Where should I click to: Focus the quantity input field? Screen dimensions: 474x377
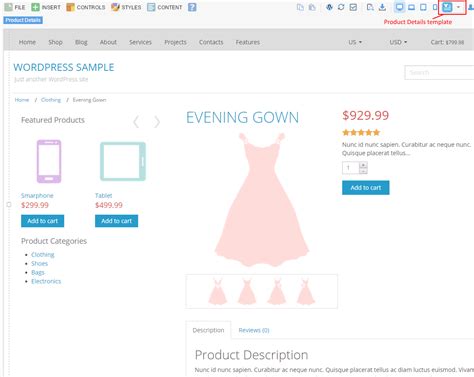[x=351, y=168]
